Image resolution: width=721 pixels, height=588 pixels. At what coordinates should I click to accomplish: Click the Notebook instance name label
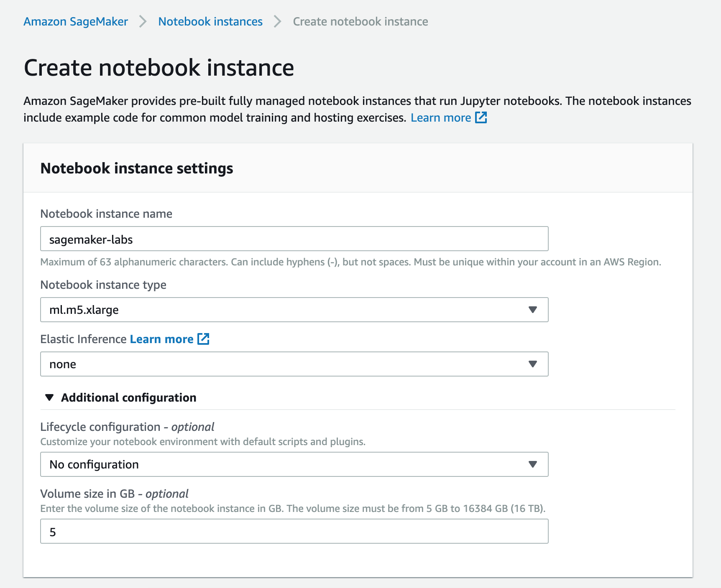106,214
